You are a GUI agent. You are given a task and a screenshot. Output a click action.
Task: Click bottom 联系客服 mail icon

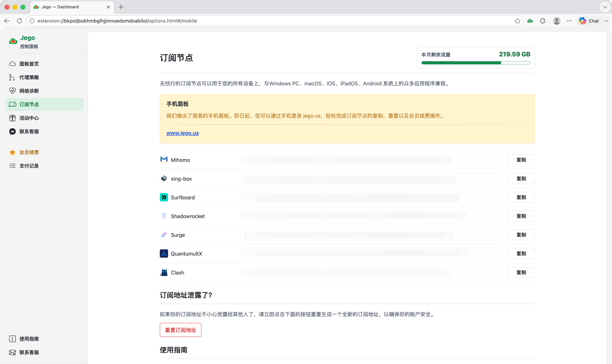click(x=13, y=353)
